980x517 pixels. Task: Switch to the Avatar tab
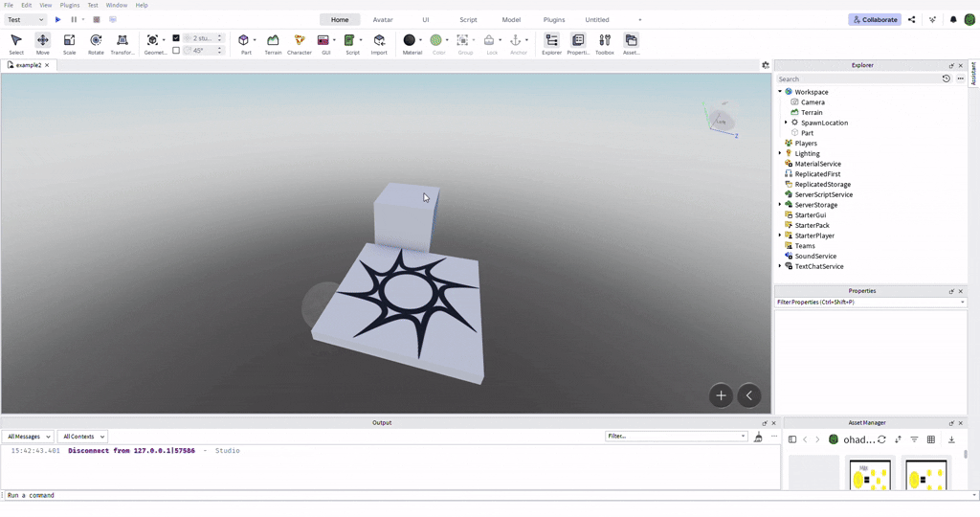coord(383,19)
